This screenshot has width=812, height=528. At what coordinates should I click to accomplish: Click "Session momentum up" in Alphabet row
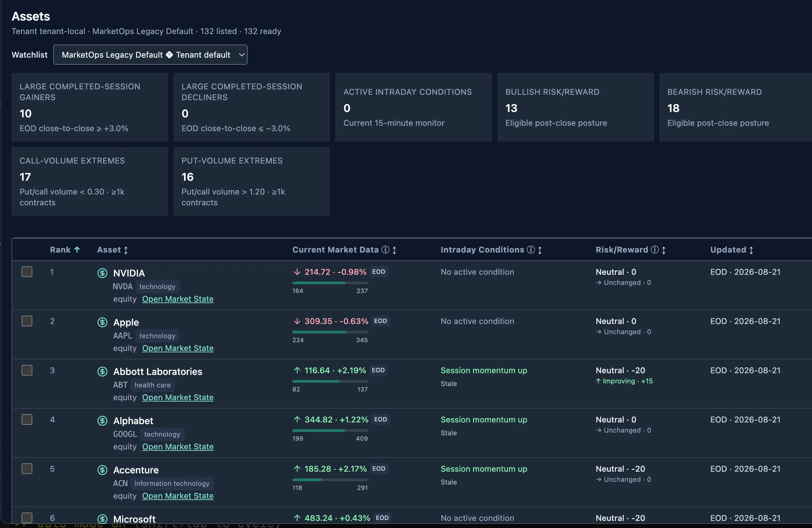pyautogui.click(x=484, y=419)
